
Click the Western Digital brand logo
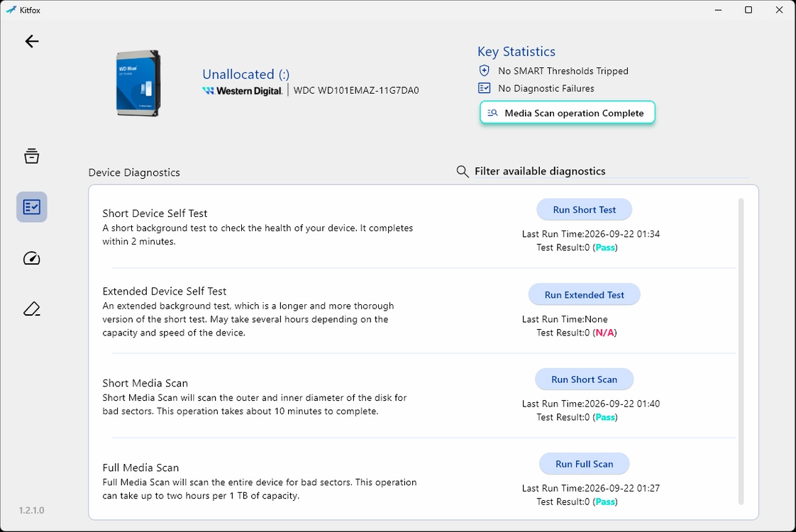click(242, 91)
